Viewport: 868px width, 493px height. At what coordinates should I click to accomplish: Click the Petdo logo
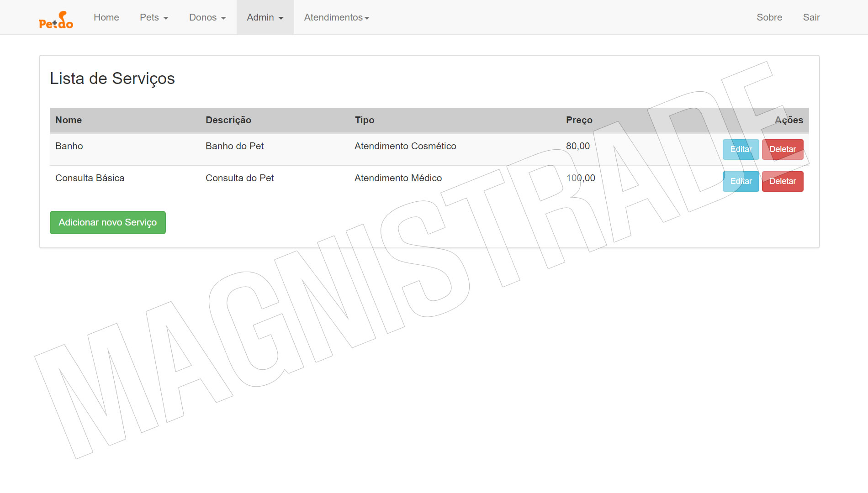pyautogui.click(x=56, y=20)
